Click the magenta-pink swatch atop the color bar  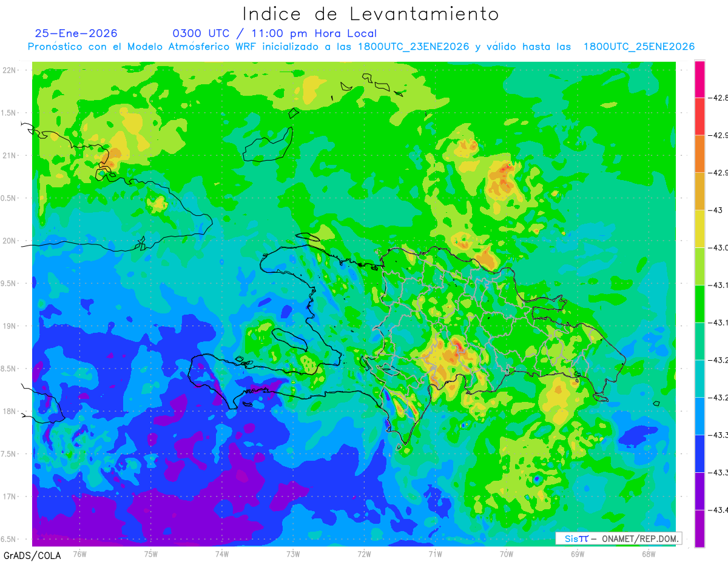pos(699,79)
